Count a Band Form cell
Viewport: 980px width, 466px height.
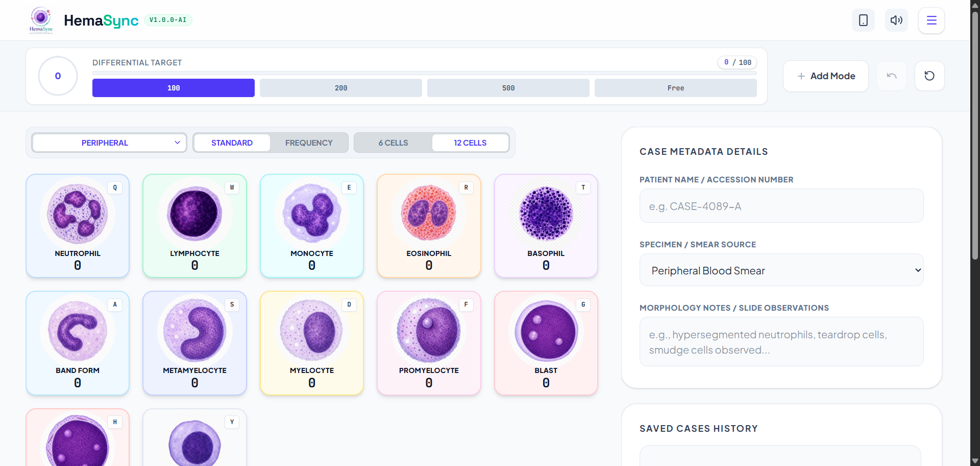pos(78,343)
